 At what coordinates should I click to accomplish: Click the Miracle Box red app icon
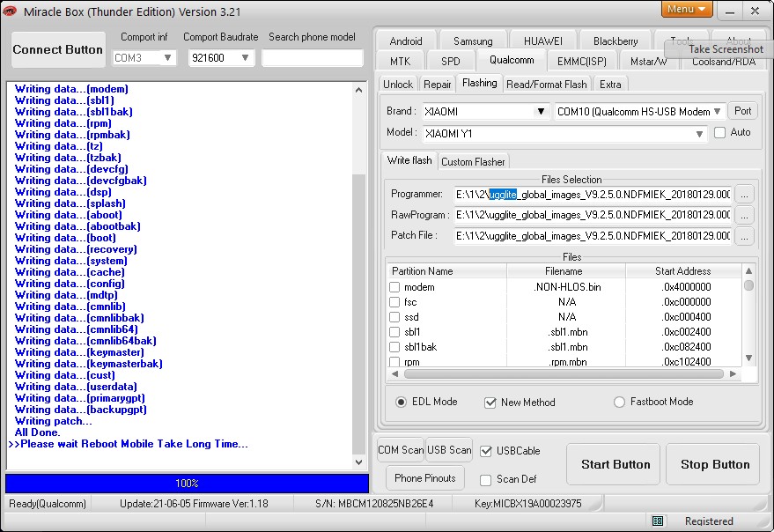[x=10, y=11]
